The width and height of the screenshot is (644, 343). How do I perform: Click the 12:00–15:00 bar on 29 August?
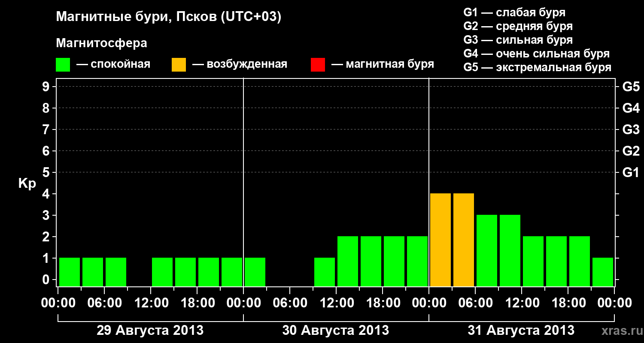click(x=162, y=272)
